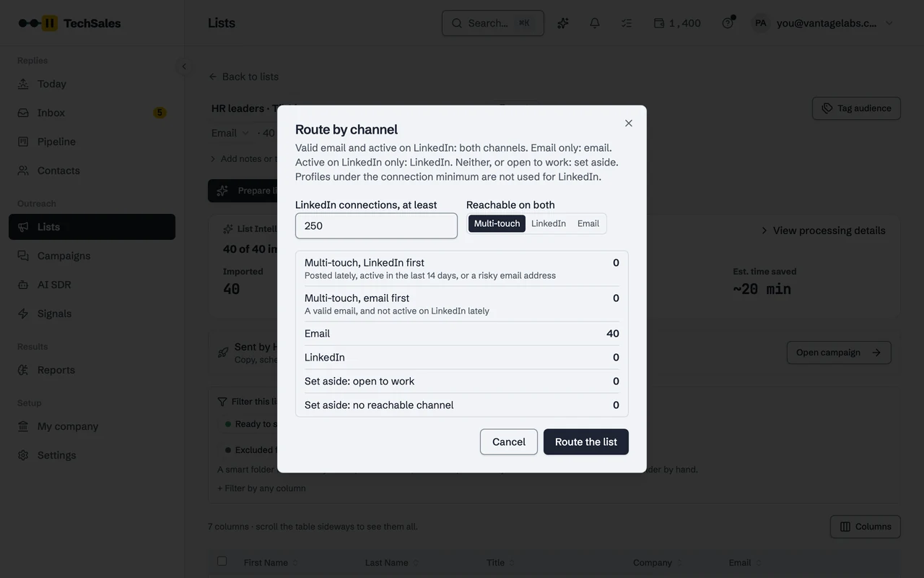Expand the Add notes section
The image size is (924, 578).
point(242,159)
